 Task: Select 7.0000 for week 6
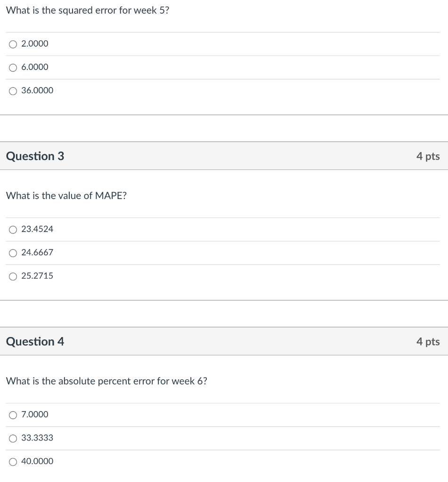point(13,415)
